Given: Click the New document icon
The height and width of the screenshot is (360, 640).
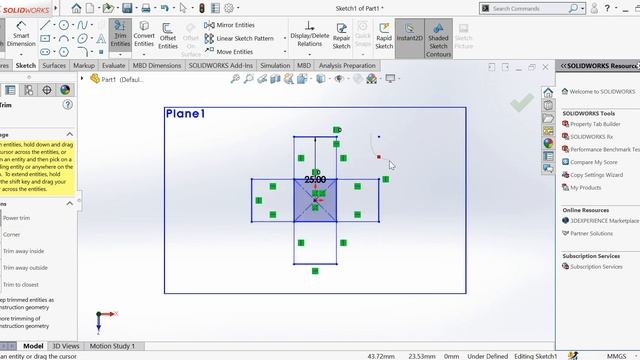Looking at the screenshot, I should click(x=90, y=8).
